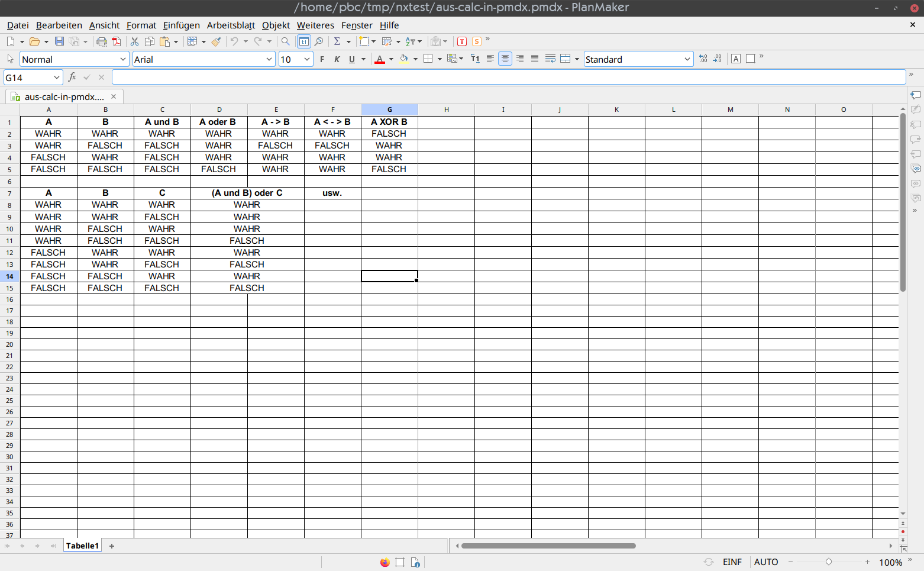924x571 pixels.
Task: Click the 100% zoom level
Action: coord(891,562)
